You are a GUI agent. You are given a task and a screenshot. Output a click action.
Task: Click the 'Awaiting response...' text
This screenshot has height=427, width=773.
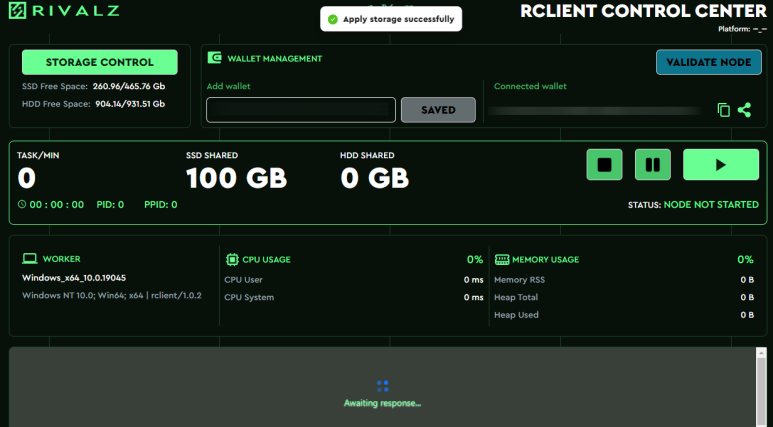(383, 403)
